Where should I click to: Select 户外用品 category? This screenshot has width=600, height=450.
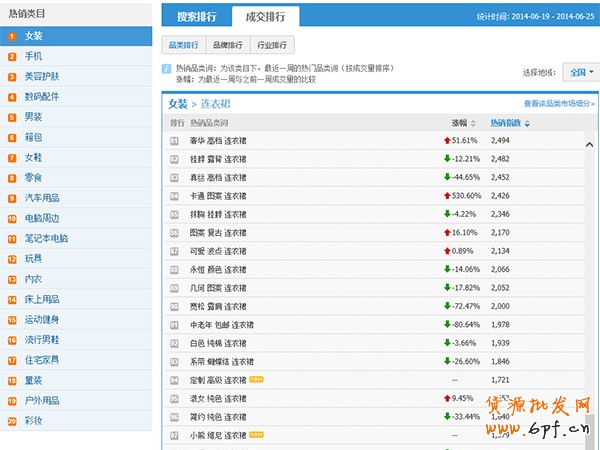pyautogui.click(x=76, y=401)
